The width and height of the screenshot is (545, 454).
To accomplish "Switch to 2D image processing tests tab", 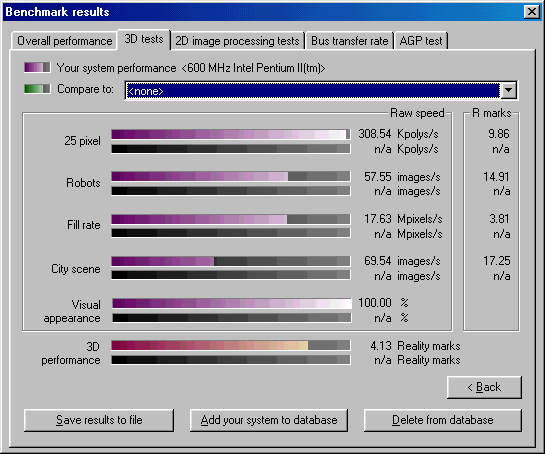I will coord(237,41).
